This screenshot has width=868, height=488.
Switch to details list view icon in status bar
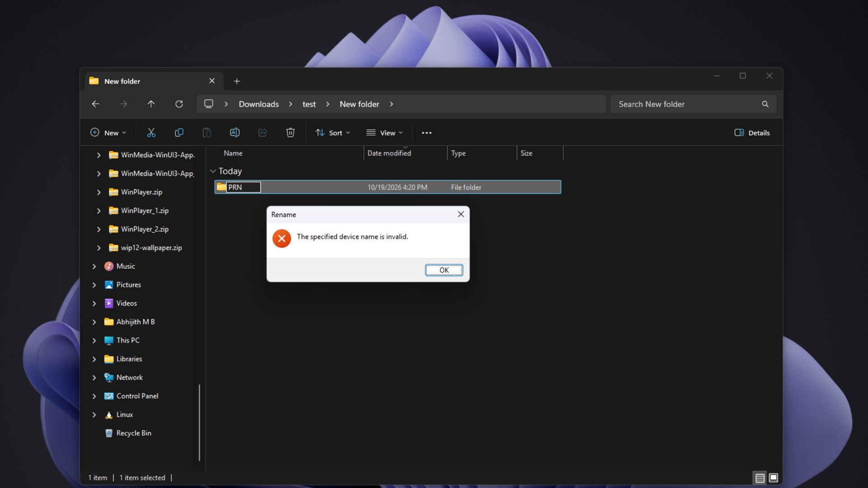click(x=760, y=478)
